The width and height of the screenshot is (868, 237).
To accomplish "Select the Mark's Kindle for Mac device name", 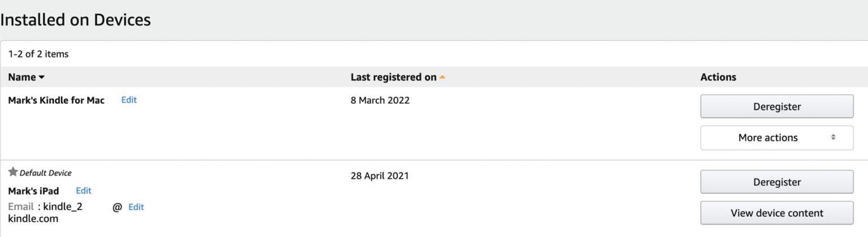I will (57, 100).
